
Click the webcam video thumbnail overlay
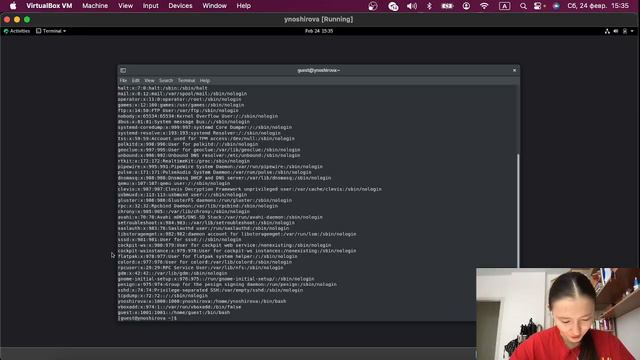558,314
